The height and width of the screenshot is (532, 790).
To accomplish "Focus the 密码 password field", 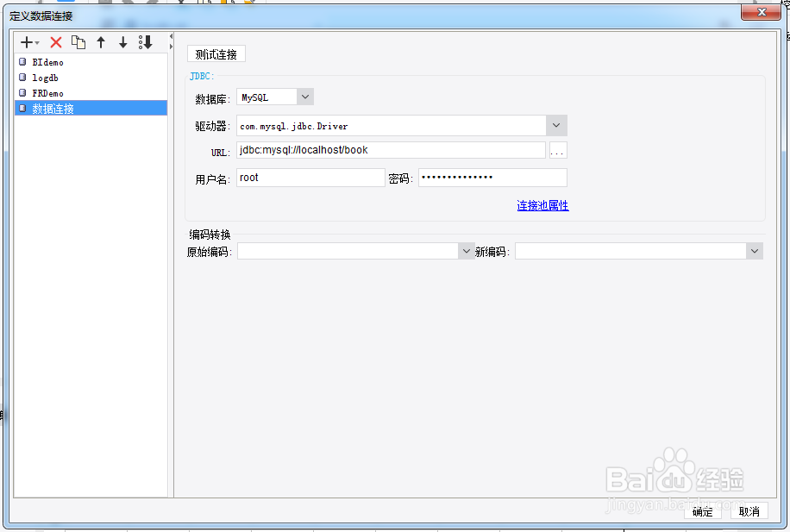I will (x=492, y=178).
